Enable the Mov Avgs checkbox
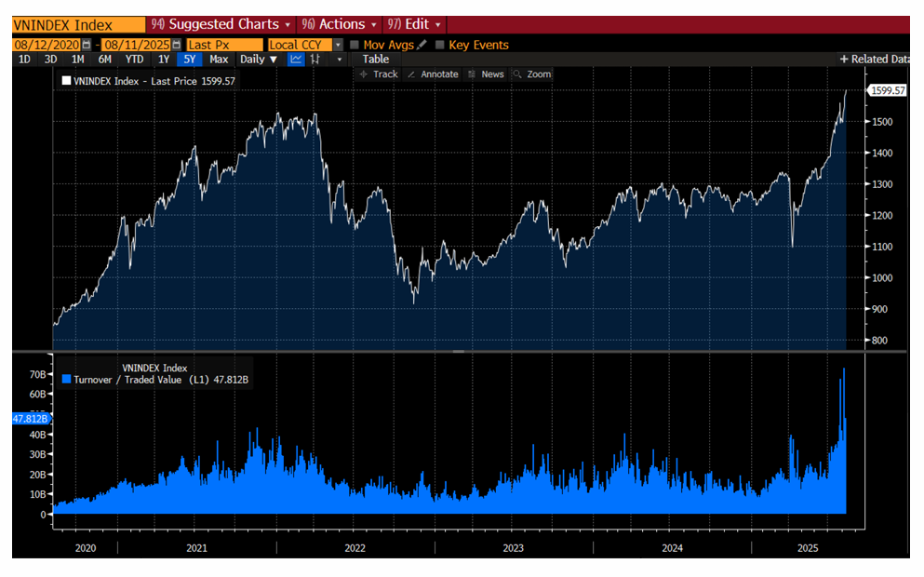This screenshot has height=577, width=924. (x=355, y=45)
